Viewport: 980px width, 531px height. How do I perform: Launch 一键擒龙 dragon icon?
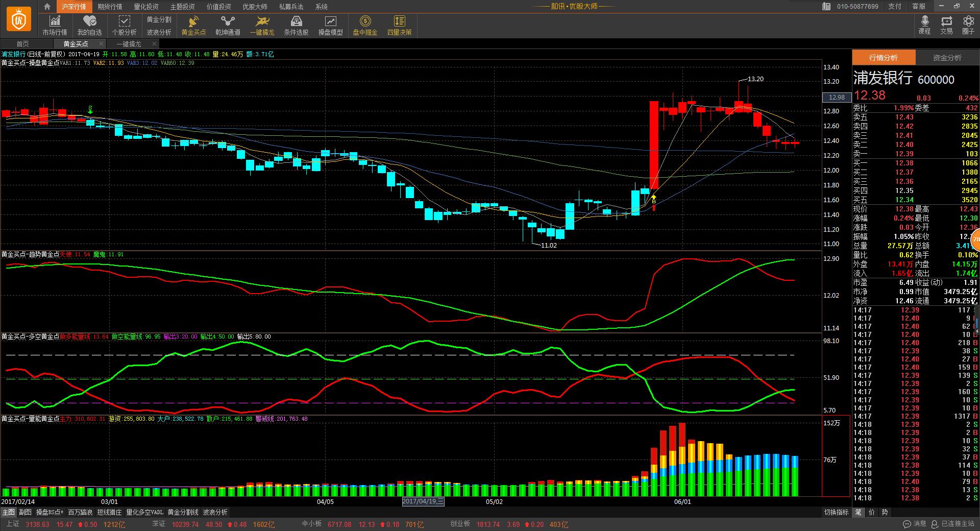coord(262,25)
